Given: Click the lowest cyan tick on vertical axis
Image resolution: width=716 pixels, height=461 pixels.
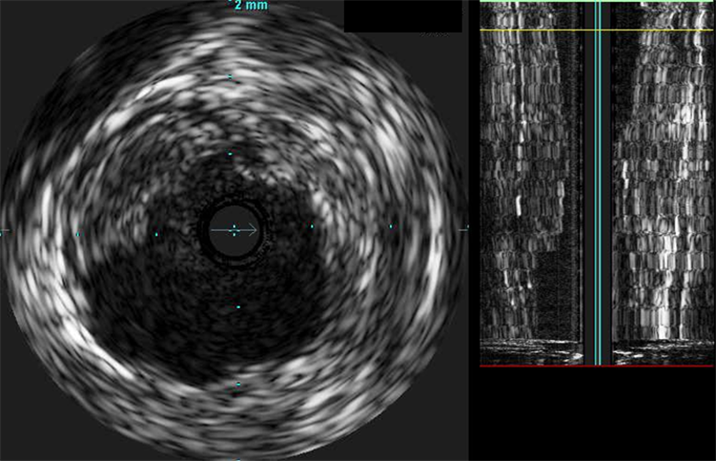Looking at the screenshot, I should (x=238, y=384).
